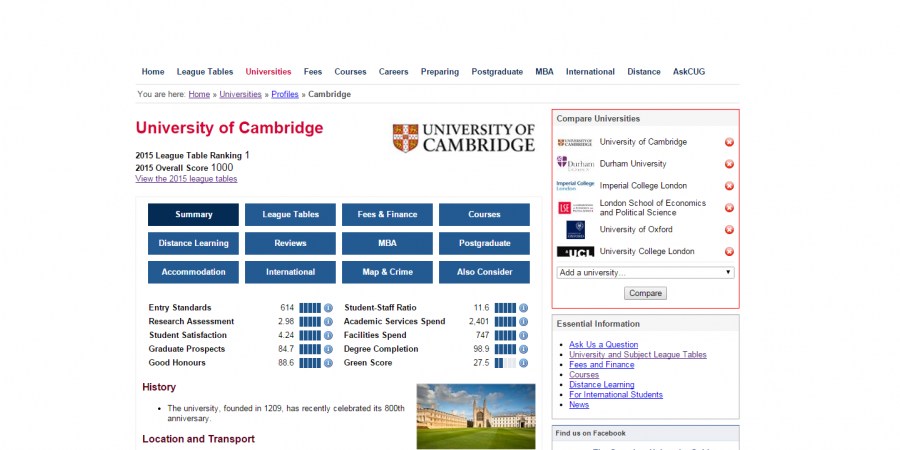Screen dimensions: 900x450
Task: Click Home breadcrumb link
Action: (199, 94)
